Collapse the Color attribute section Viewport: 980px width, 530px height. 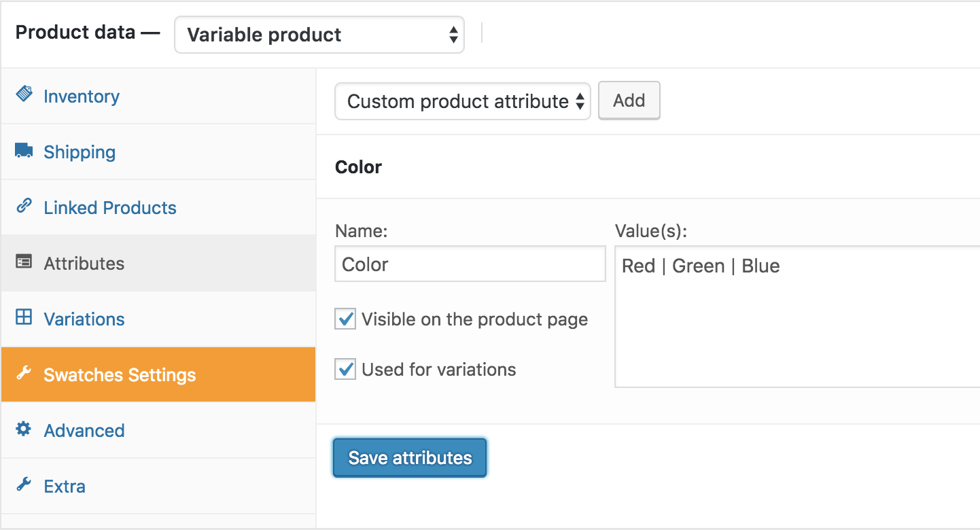coord(358,166)
